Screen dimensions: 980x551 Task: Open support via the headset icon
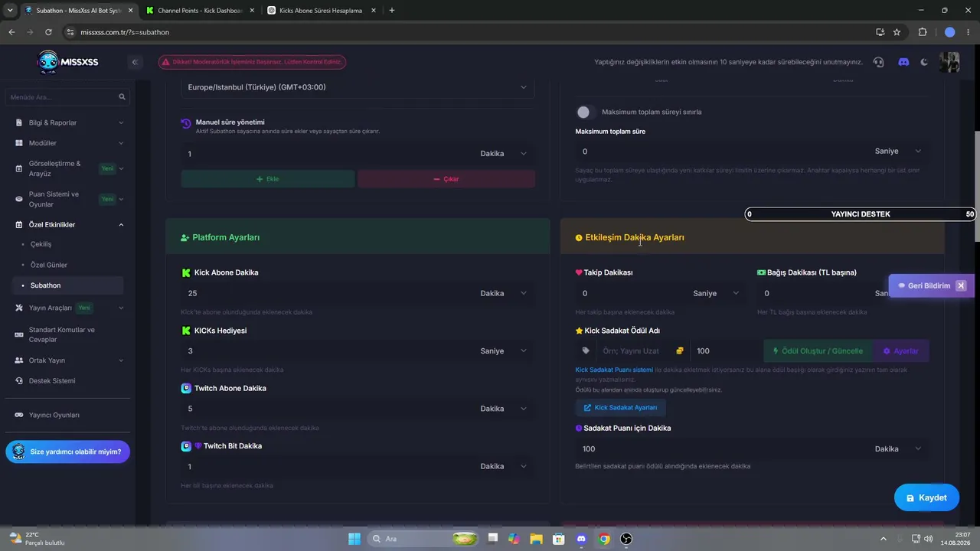(878, 62)
